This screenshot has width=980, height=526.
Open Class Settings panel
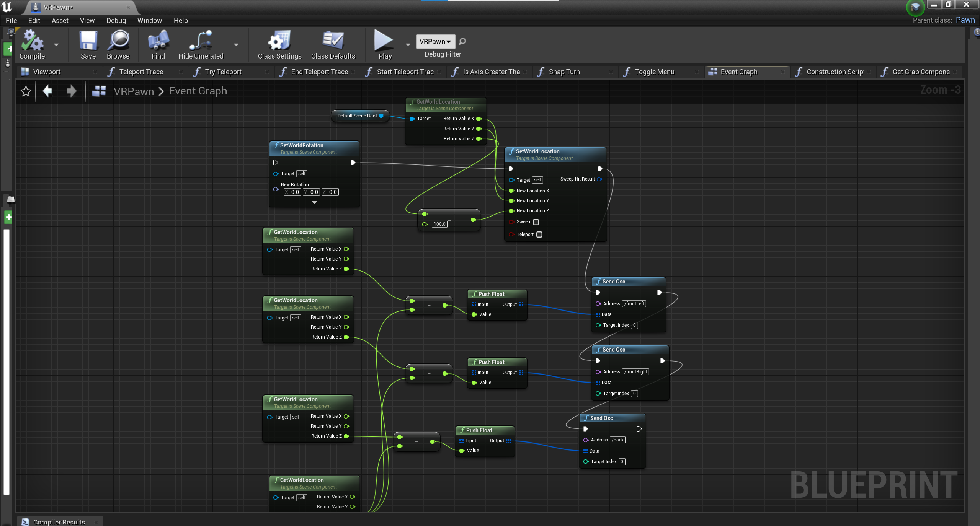(x=279, y=41)
